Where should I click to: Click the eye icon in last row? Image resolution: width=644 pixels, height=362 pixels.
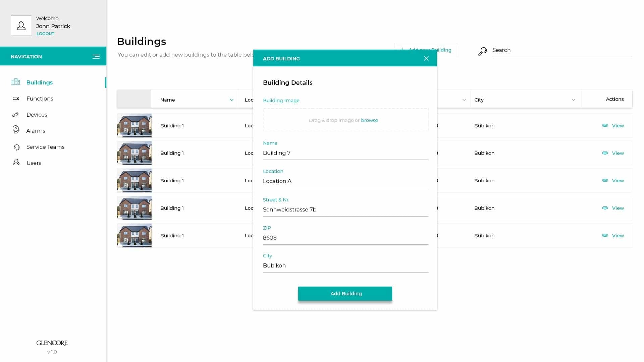click(605, 235)
